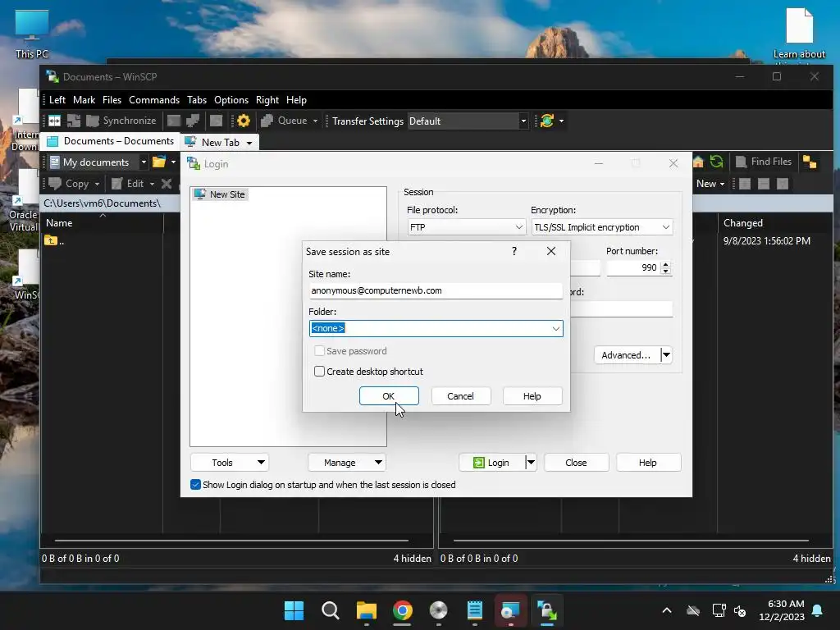Click Help in Save session dialog
This screenshot has width=840, height=630.
pyautogui.click(x=532, y=396)
